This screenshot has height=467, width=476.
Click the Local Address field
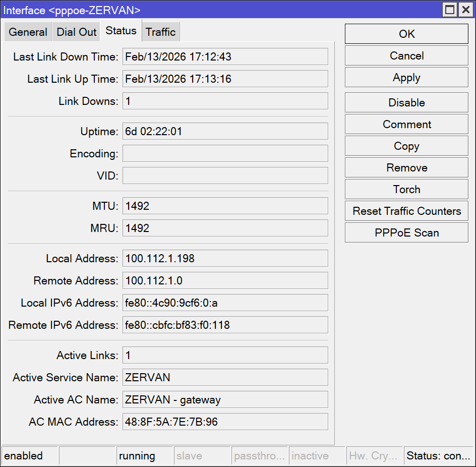point(225,258)
